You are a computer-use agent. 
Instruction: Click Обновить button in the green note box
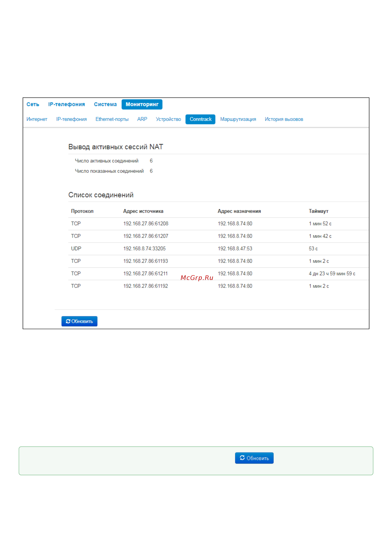click(254, 458)
